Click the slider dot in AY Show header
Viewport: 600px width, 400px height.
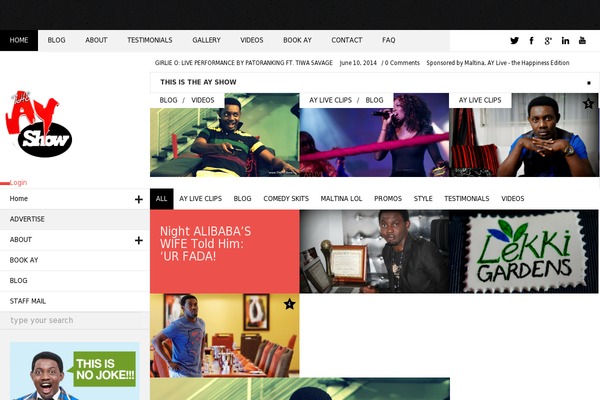pyautogui.click(x=589, y=83)
